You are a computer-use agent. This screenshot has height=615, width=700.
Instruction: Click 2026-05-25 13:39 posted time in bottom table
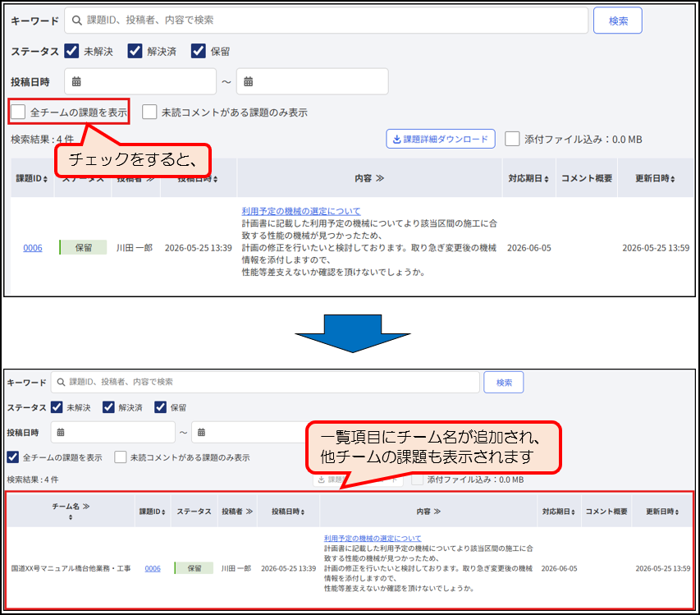pyautogui.click(x=288, y=568)
